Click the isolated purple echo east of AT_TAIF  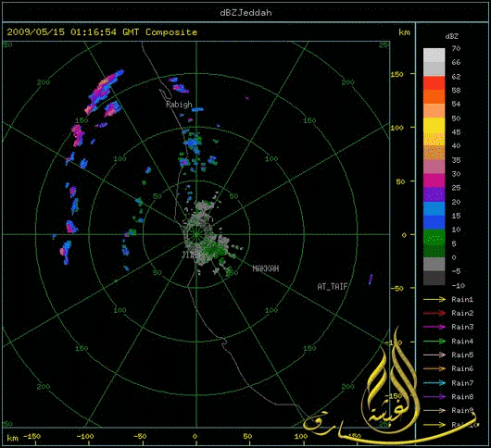pyautogui.click(x=371, y=279)
